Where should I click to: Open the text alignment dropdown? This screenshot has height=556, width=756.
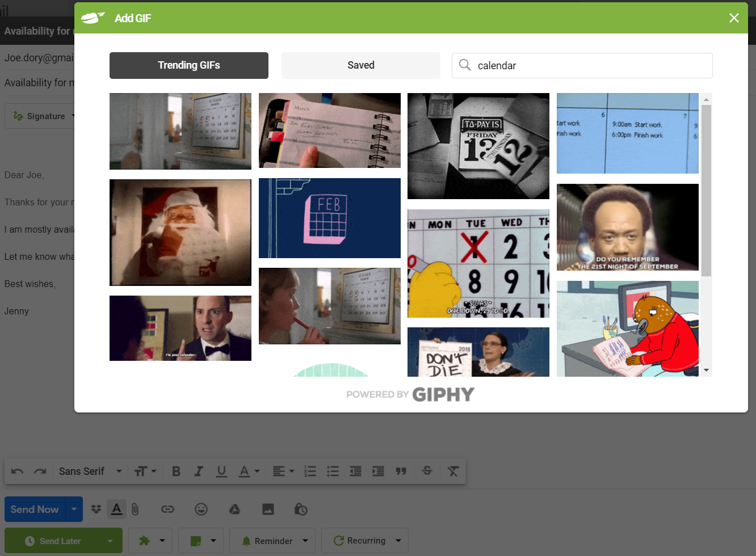(x=283, y=471)
